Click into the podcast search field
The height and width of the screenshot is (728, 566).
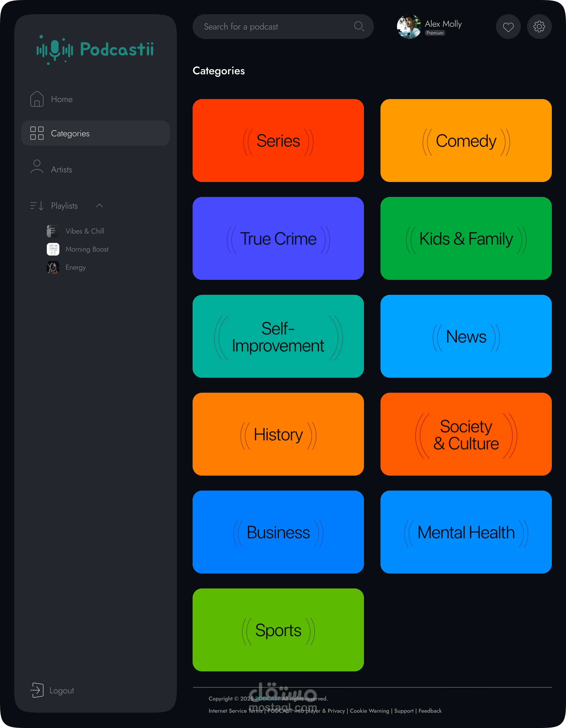tap(273, 27)
